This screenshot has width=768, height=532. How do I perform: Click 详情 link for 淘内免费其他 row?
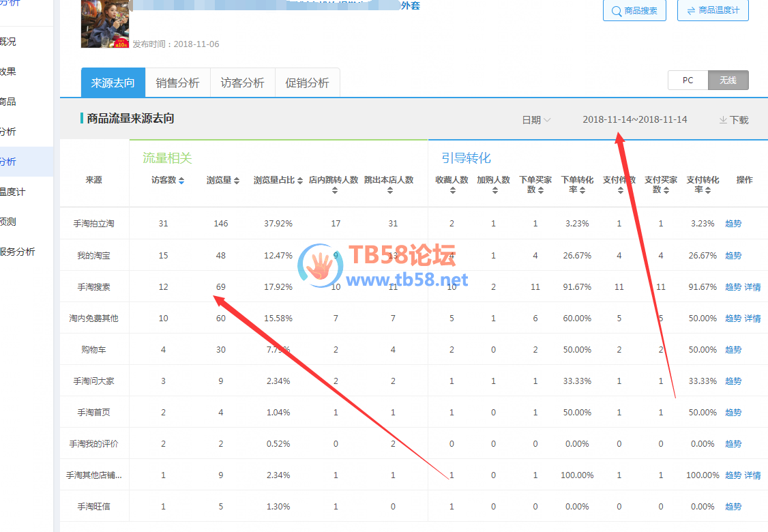pos(753,319)
